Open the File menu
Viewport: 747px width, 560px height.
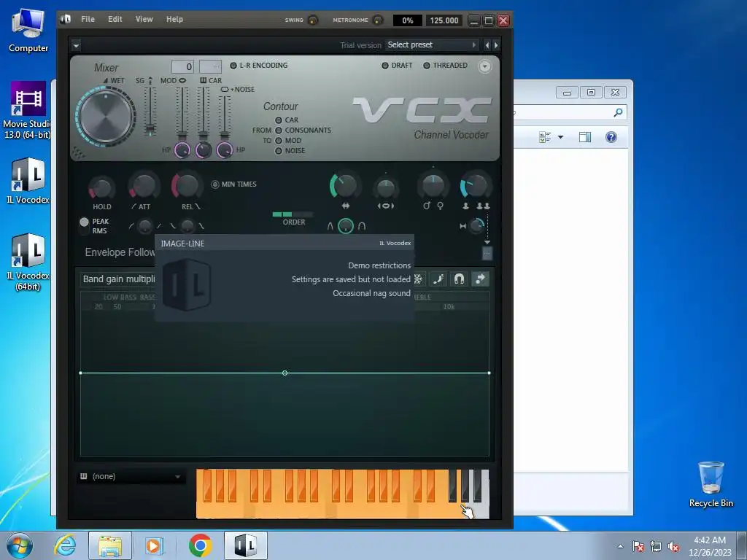click(88, 19)
